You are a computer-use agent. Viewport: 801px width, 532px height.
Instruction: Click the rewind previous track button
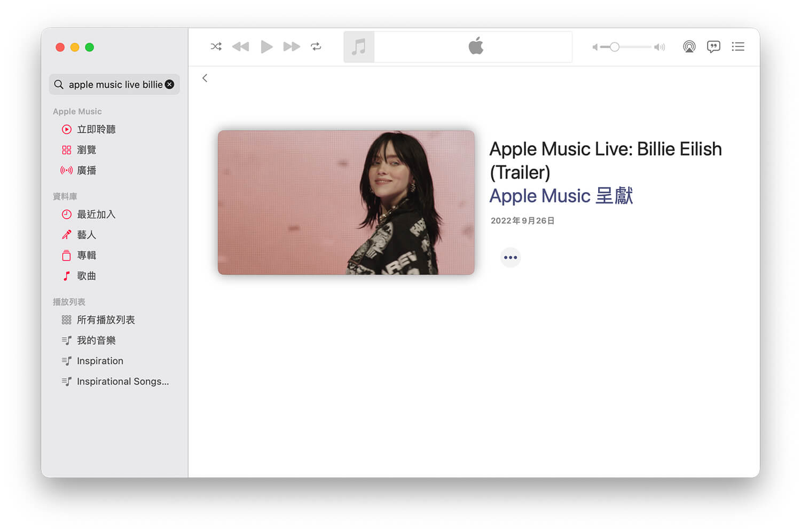coord(240,46)
